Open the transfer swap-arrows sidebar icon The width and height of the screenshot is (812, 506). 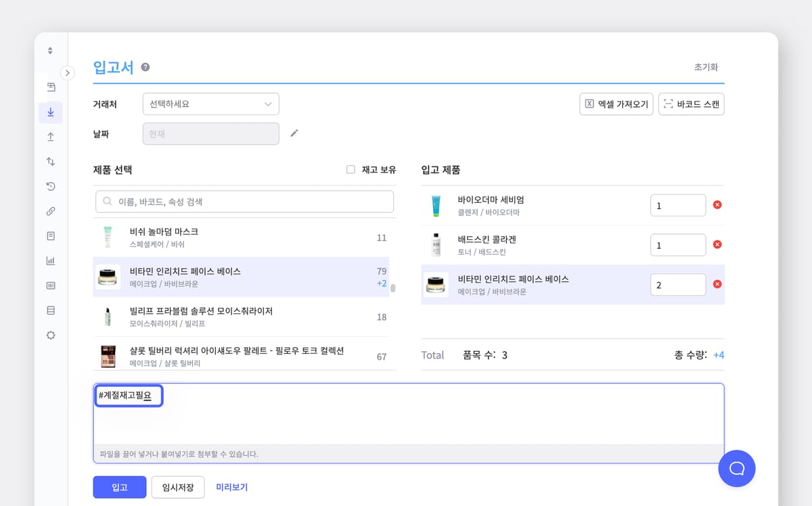(x=51, y=162)
